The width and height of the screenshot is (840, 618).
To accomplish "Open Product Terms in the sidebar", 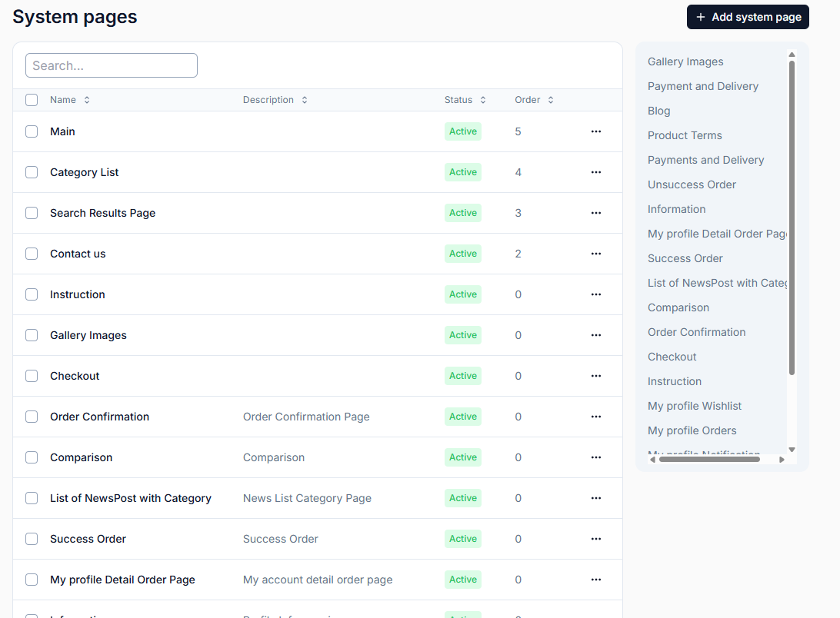I will tap(685, 135).
